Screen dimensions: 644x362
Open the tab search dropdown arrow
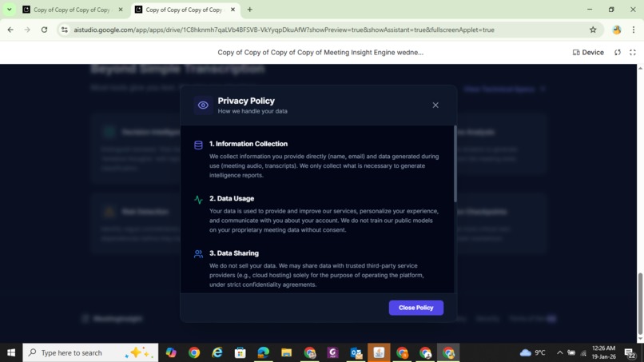coord(9,10)
